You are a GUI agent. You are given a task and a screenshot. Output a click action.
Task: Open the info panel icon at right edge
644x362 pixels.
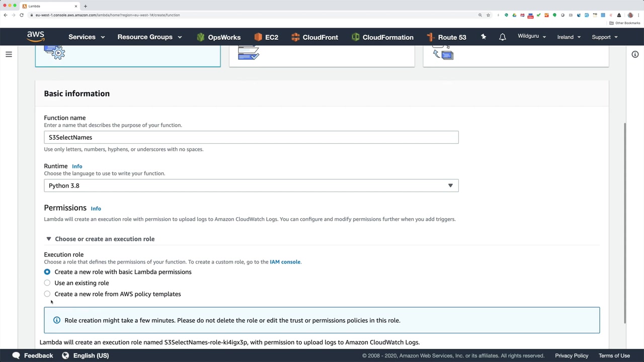tap(635, 54)
